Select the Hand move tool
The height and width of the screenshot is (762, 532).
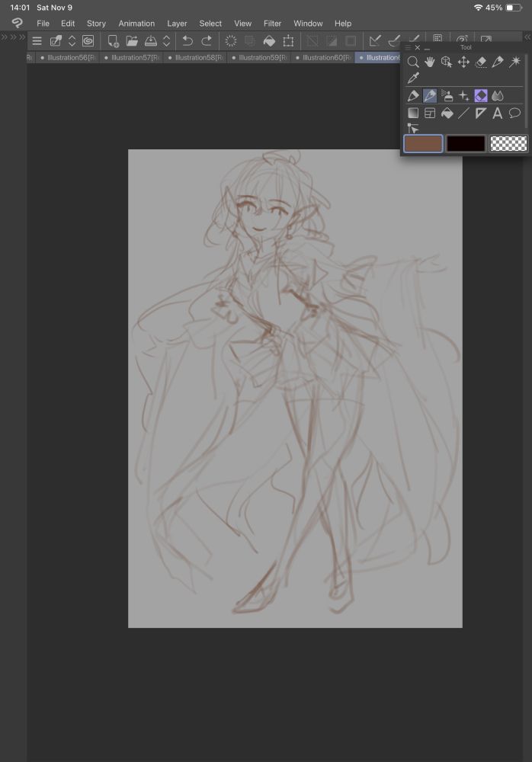(x=429, y=62)
